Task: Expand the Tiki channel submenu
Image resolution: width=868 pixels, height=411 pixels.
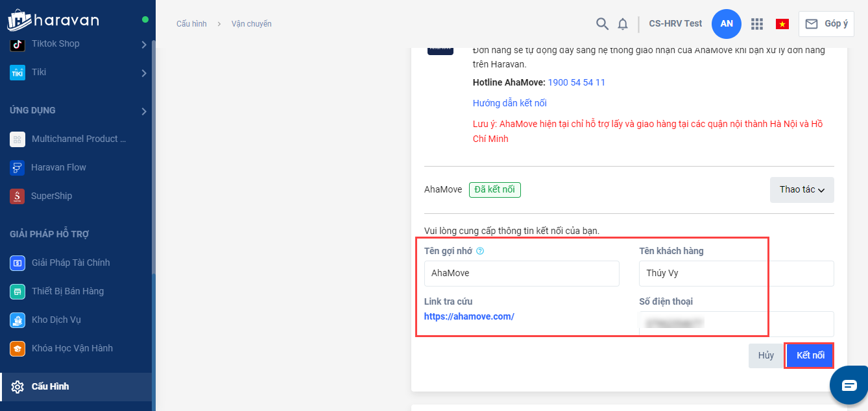Action: click(x=144, y=73)
